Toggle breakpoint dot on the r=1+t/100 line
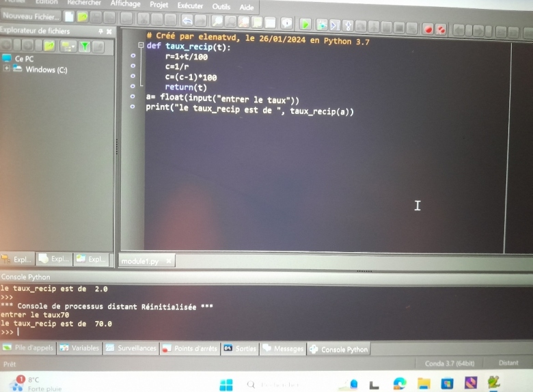This screenshot has width=533, height=392. (133, 57)
